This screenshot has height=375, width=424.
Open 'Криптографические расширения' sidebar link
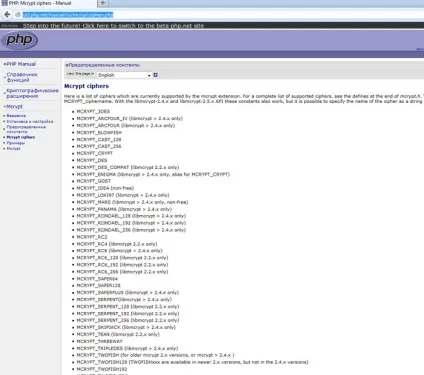tap(32, 93)
